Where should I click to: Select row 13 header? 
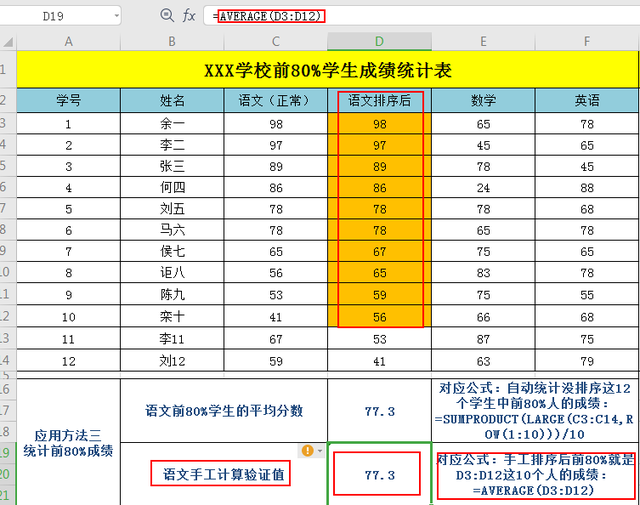(8, 338)
